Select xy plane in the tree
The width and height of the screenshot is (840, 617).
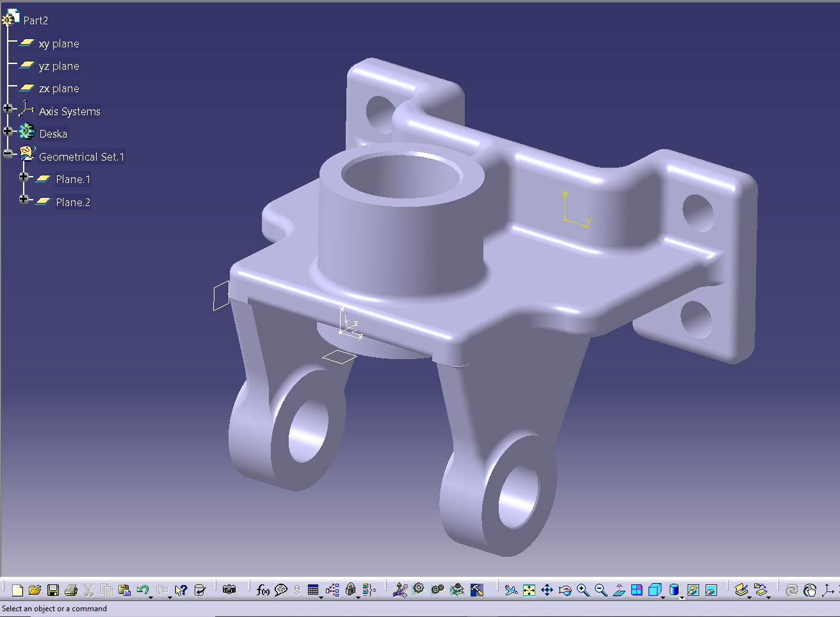click(58, 44)
